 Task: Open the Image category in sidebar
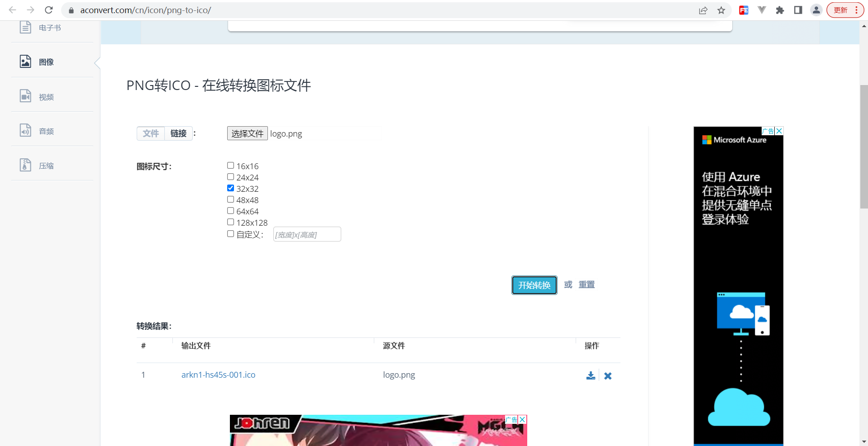[46, 62]
